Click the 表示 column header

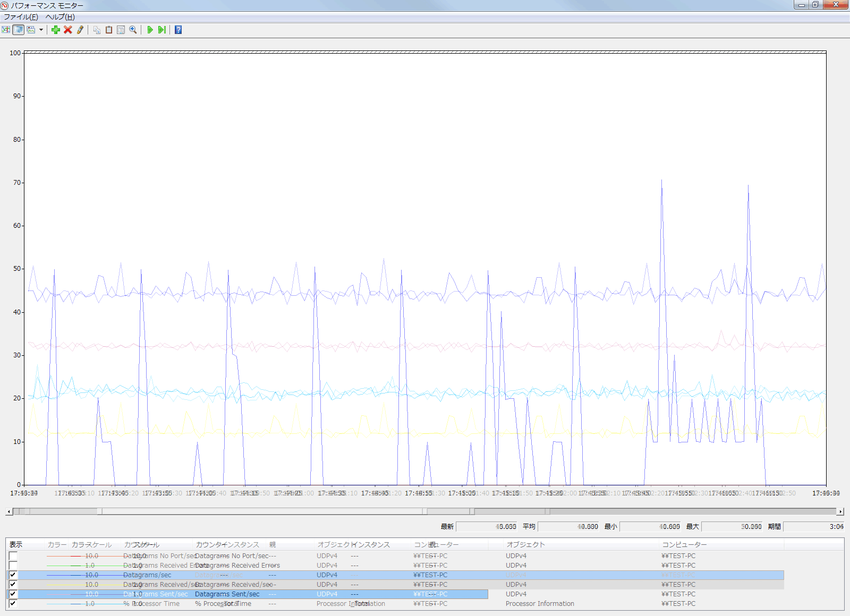coord(16,545)
